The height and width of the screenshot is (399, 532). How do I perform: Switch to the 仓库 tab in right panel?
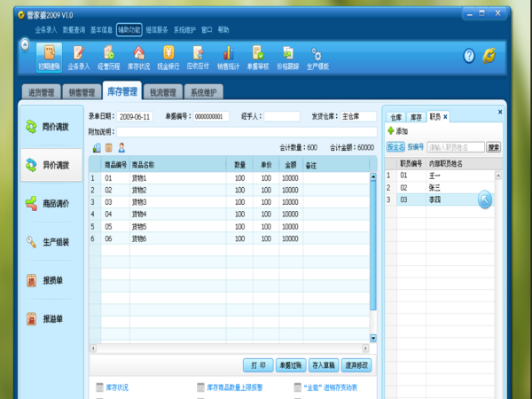[x=395, y=116]
